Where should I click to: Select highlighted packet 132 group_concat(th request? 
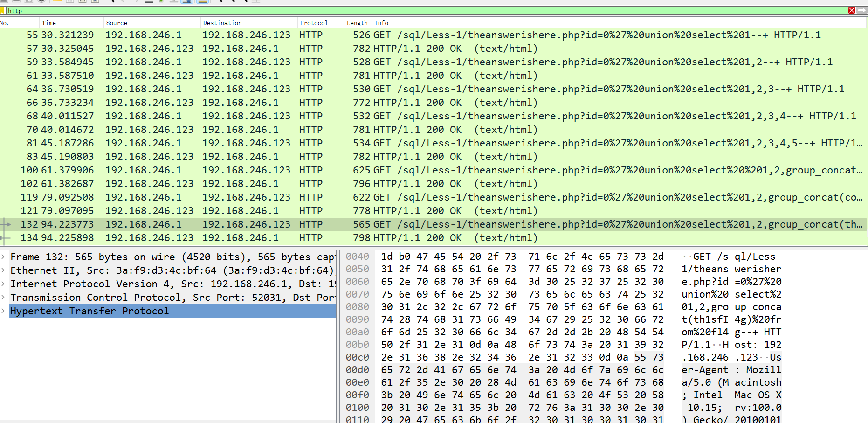(x=434, y=224)
